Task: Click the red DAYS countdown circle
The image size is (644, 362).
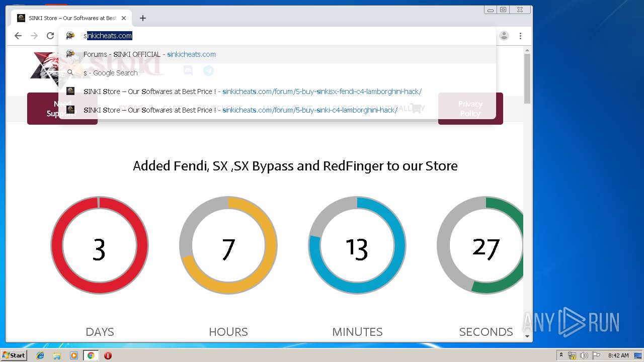Action: pos(100,245)
